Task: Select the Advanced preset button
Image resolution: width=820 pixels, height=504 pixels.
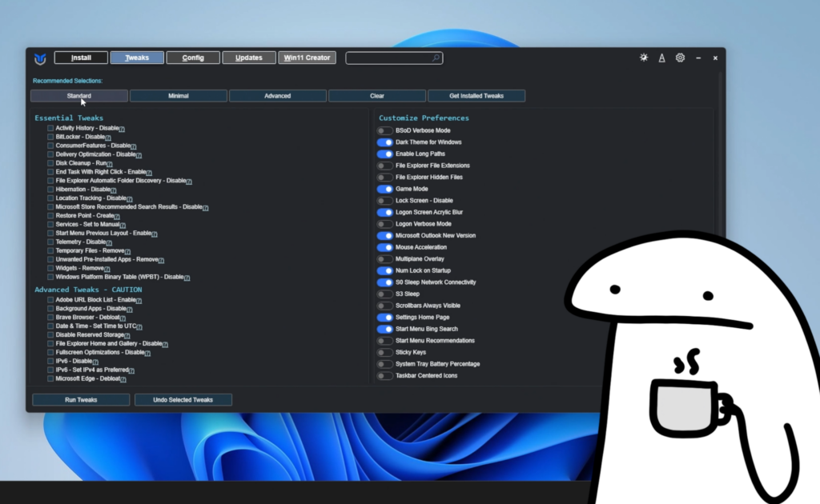Action: (278, 95)
